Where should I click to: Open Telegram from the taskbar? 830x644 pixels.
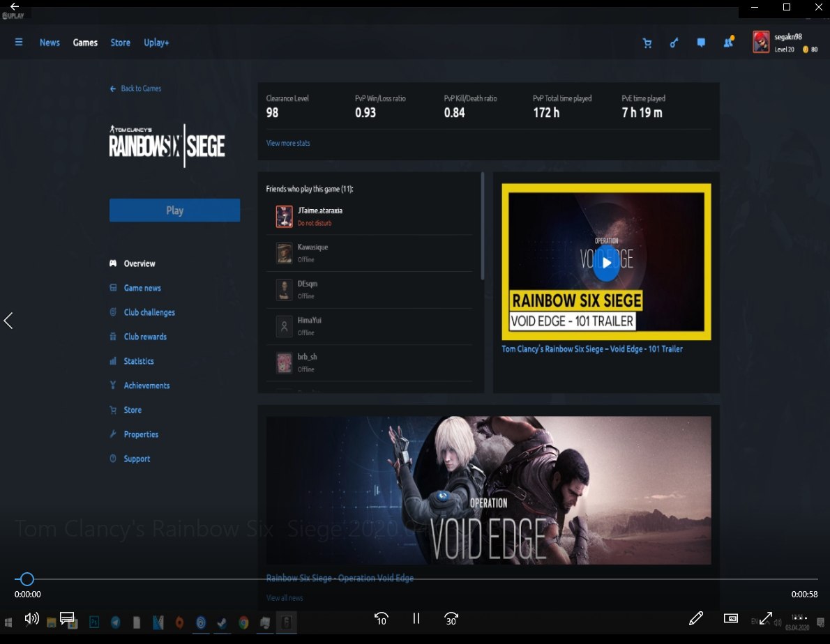point(115,622)
